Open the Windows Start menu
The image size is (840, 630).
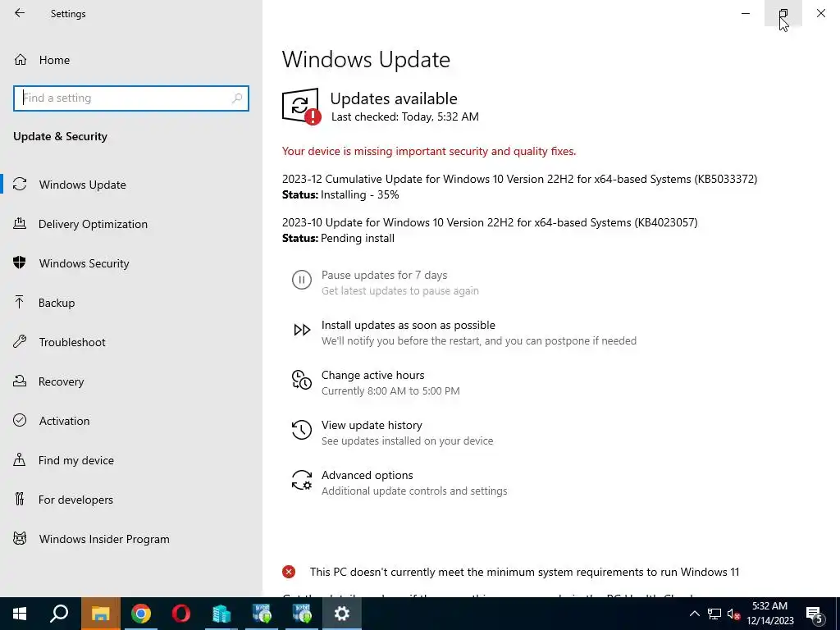20,614
